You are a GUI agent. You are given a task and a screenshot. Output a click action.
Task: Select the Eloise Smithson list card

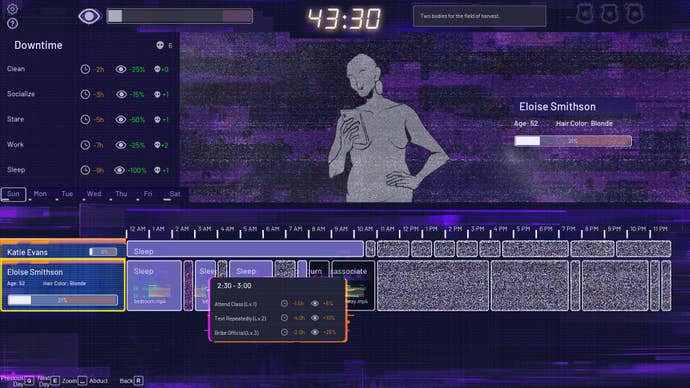pos(63,285)
